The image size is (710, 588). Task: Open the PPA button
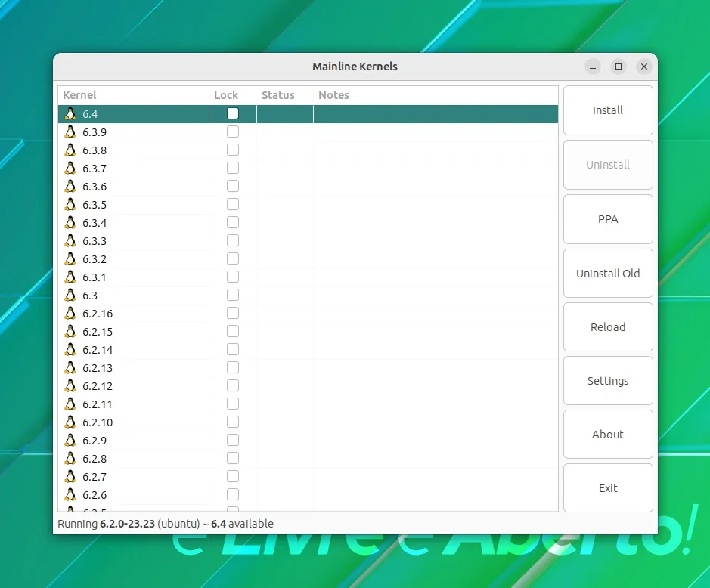coord(608,219)
